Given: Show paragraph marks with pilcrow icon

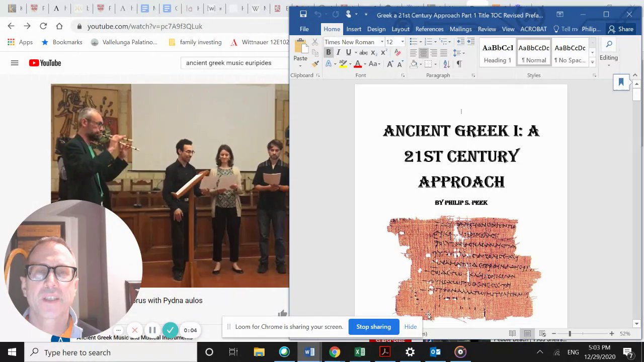Looking at the screenshot, I should pos(459,64).
